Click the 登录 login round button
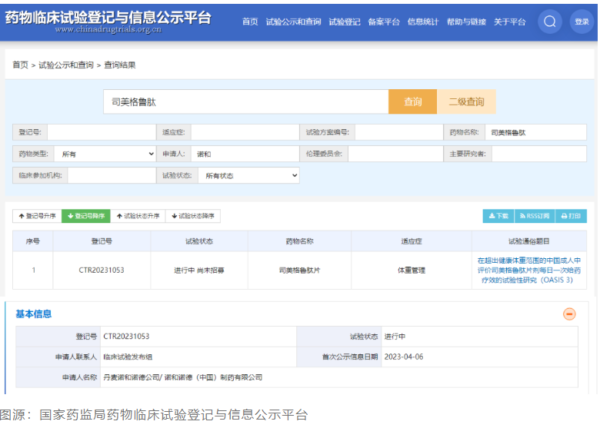 click(x=581, y=22)
